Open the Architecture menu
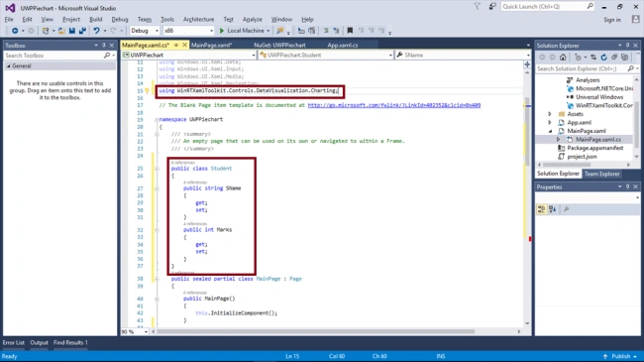The width and height of the screenshot is (644, 362). [199, 19]
